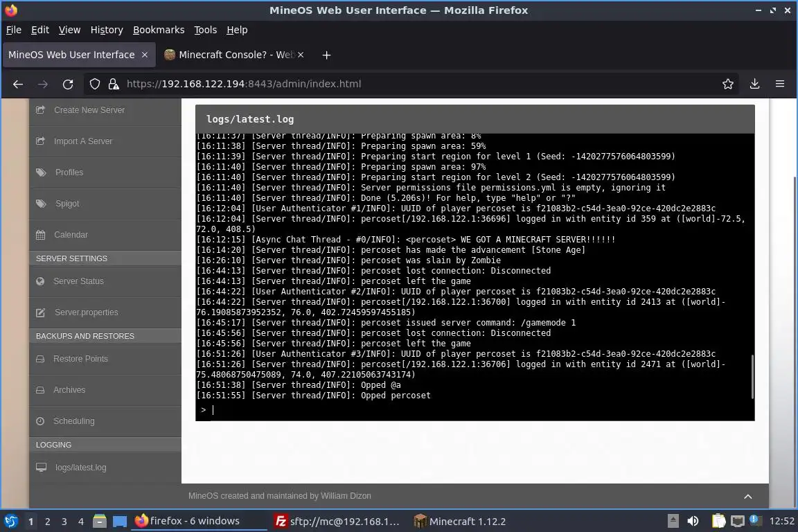
Task: Go back with the browser back arrow
Action: 18,84
